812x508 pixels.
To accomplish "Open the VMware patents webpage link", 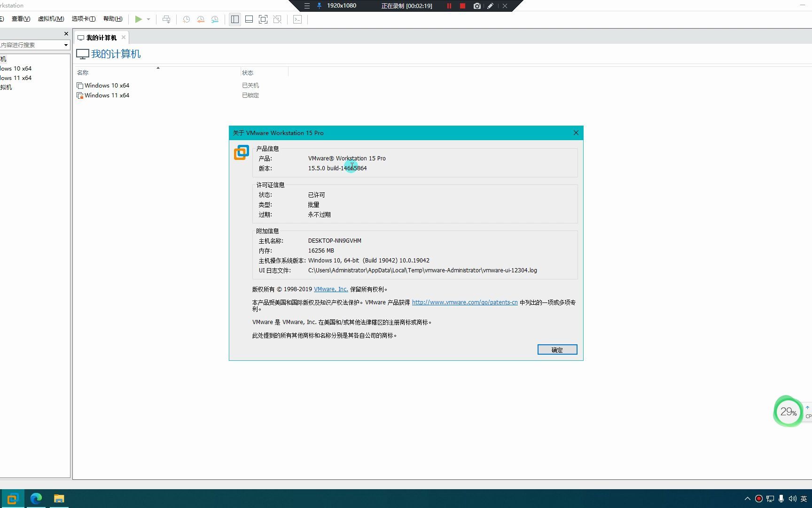I will [x=464, y=302].
